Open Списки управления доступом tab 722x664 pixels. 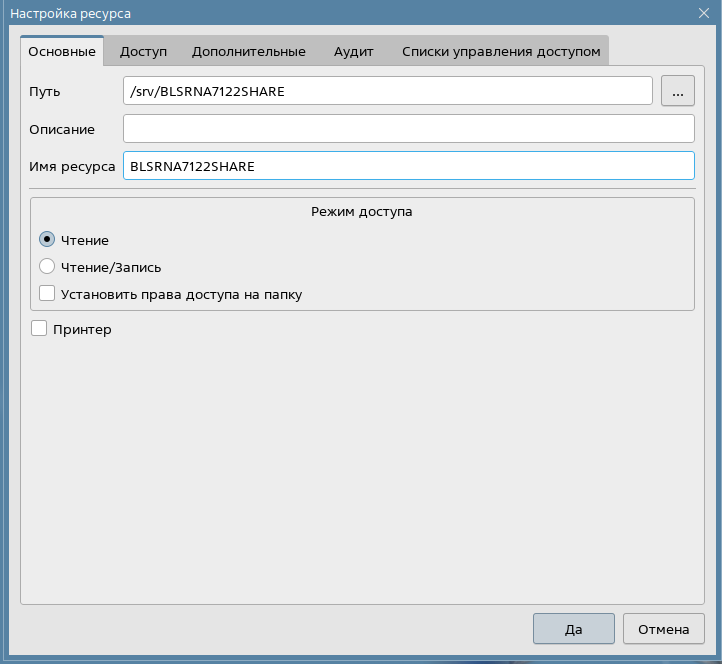tap(501, 51)
